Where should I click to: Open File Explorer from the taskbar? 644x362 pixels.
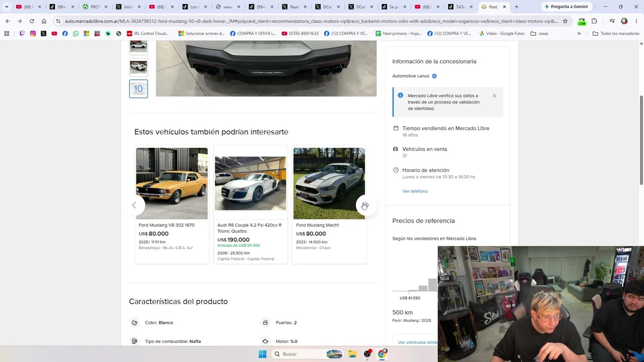click(352, 354)
